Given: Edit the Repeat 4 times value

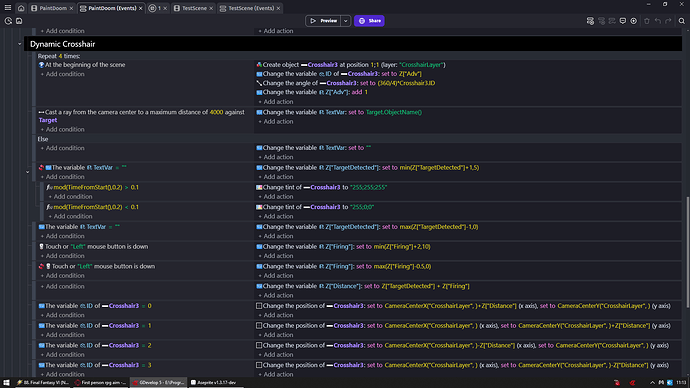Looking at the screenshot, I should [x=60, y=56].
